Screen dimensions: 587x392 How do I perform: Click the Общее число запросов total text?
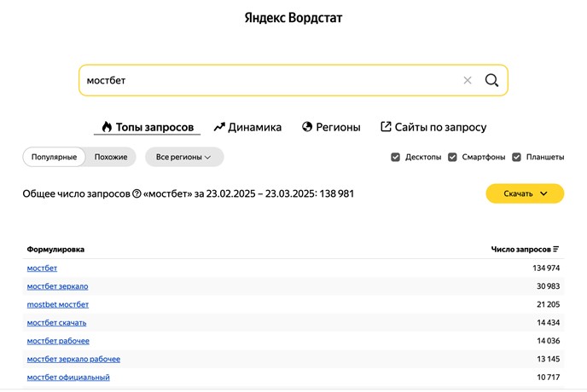189,193
